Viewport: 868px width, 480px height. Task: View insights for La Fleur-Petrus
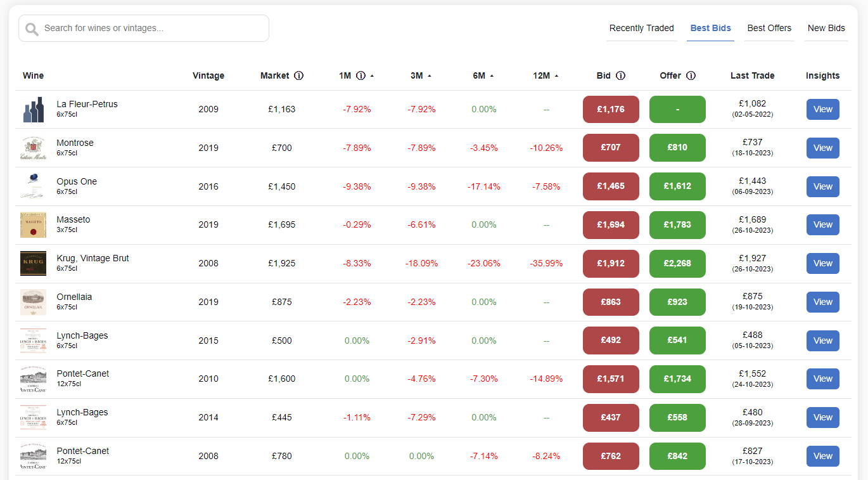823,109
